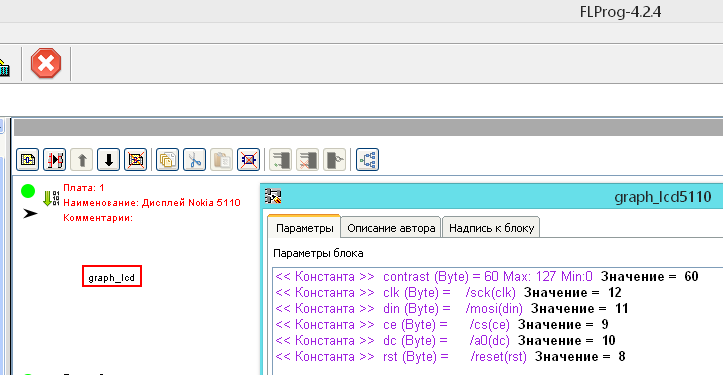Open the Параметры tab
The image size is (723, 375).
304,228
